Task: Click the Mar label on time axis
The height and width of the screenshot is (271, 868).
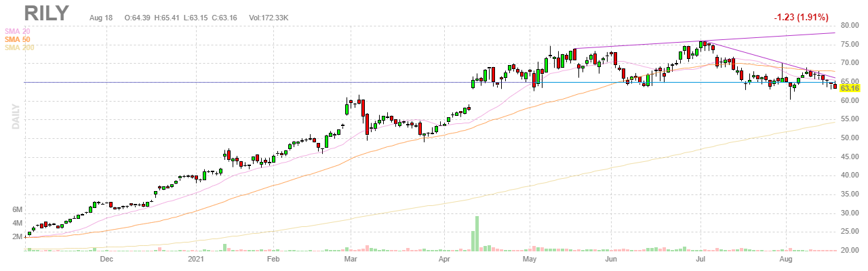Action: [x=351, y=259]
